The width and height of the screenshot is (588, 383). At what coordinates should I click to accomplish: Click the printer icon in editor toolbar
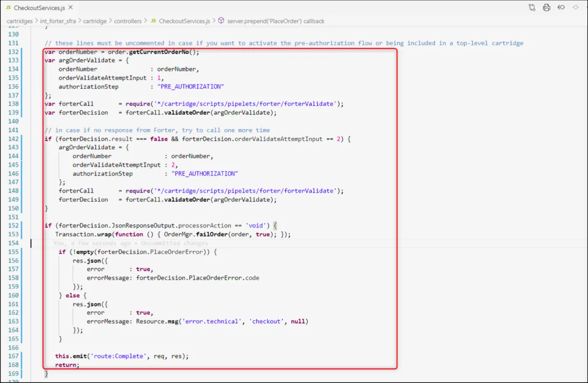[546, 7]
